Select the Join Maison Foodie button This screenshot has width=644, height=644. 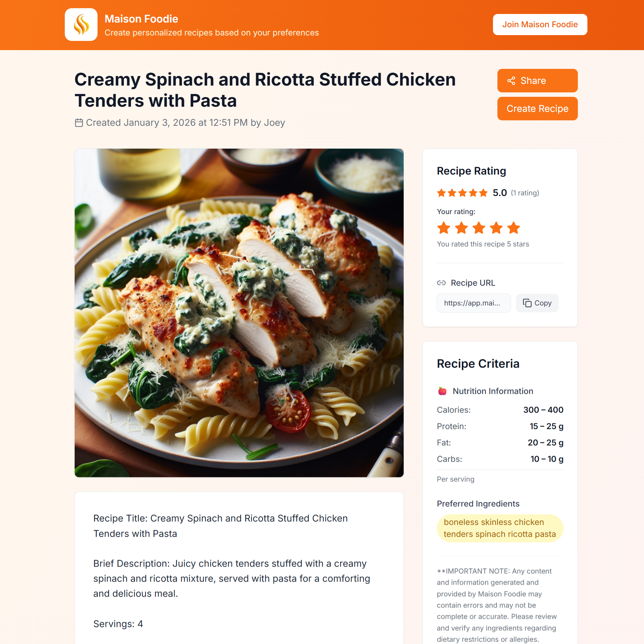540,24
